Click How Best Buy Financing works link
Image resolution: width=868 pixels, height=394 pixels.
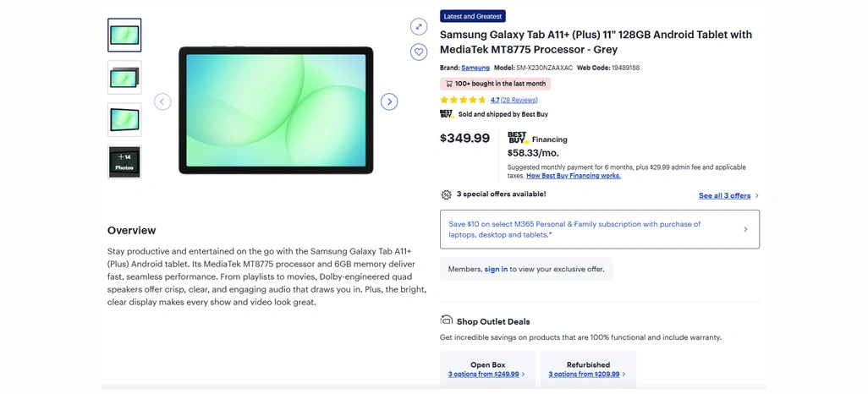coord(573,176)
